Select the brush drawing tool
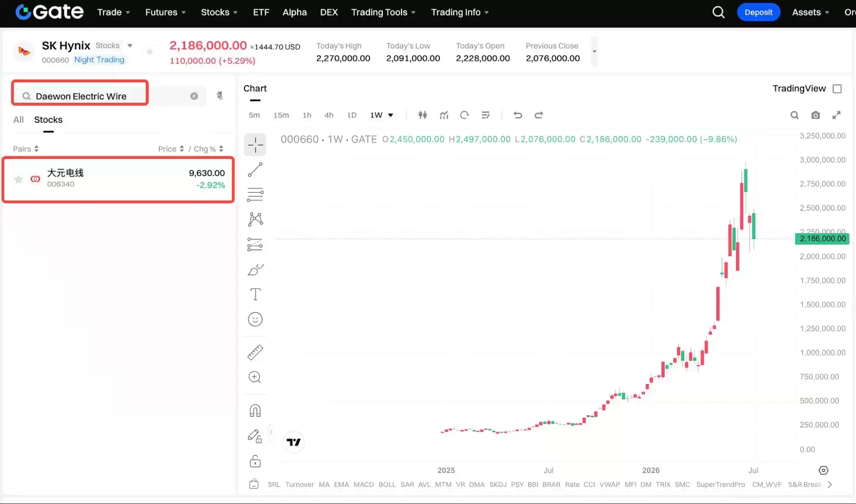856x504 pixels. (x=255, y=269)
